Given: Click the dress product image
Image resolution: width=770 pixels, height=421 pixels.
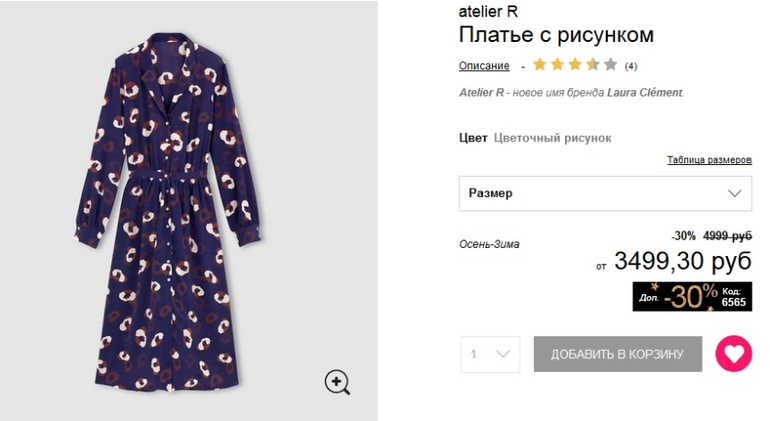Looking at the screenshot, I should [174, 210].
